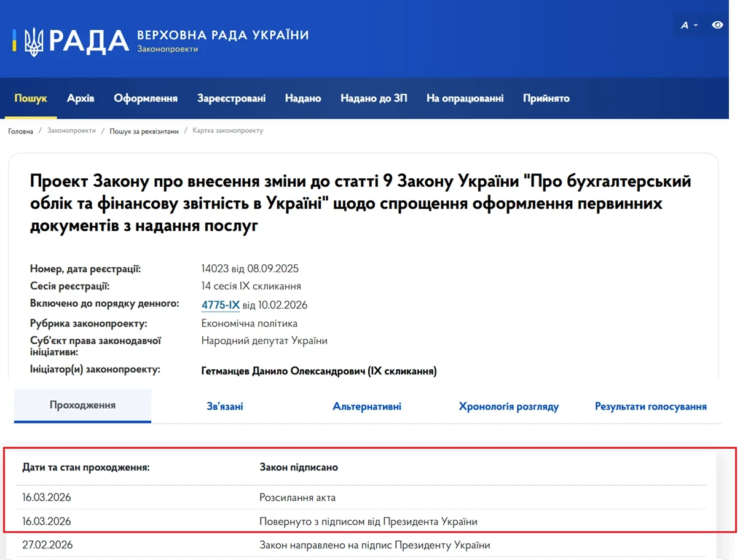Toggle high-contrast viewing mode
Screen dimensions: 740x560
tap(717, 25)
